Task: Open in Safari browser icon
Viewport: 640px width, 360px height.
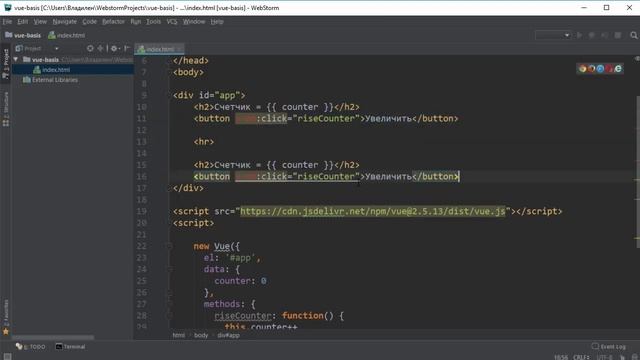Action: point(600,69)
